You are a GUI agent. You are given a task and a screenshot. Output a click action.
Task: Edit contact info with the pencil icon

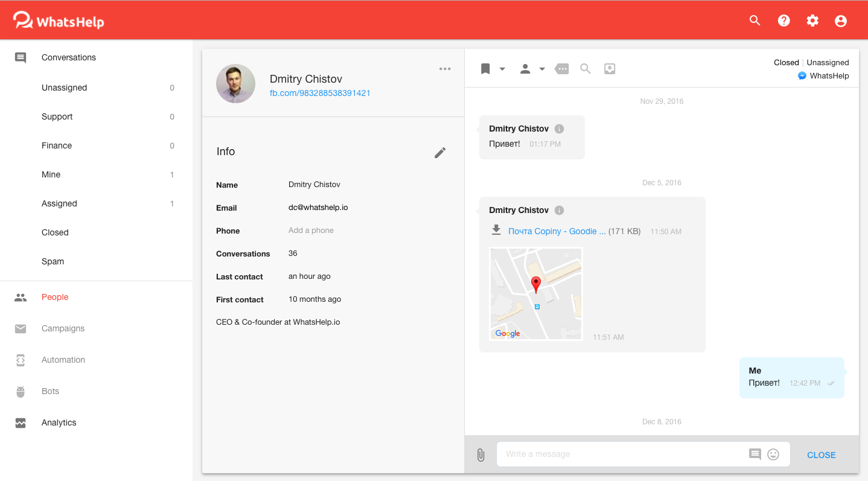coord(440,153)
